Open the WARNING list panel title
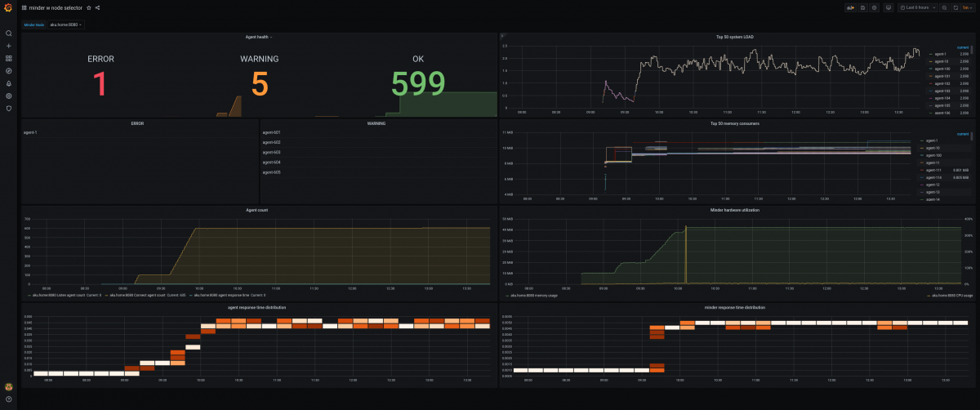This screenshot has height=410, width=980. [x=377, y=123]
